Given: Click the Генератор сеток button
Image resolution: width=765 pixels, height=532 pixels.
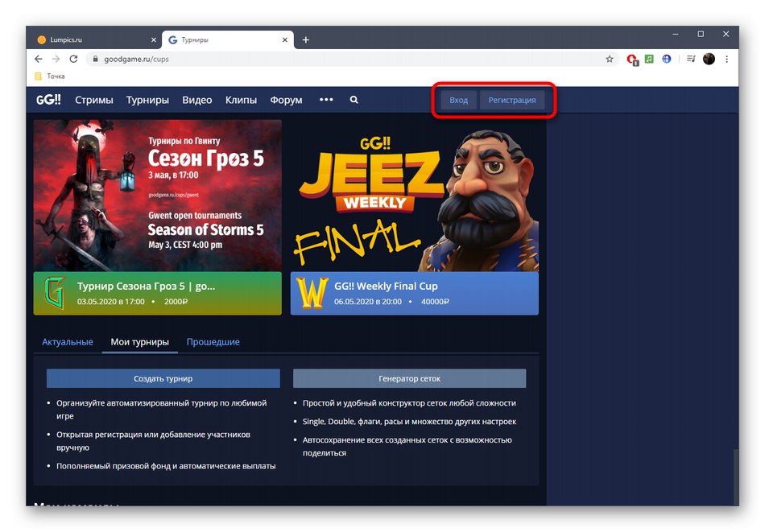Looking at the screenshot, I should click(409, 378).
